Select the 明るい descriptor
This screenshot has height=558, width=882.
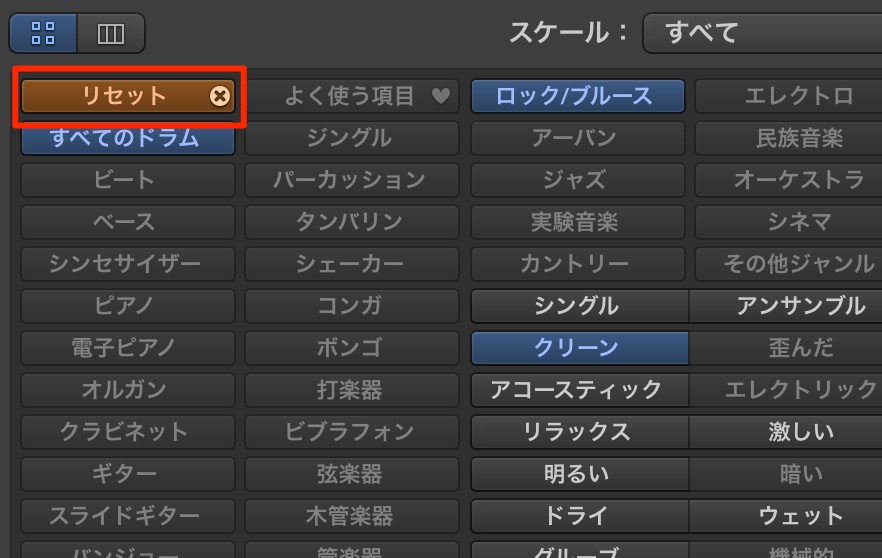(x=579, y=474)
